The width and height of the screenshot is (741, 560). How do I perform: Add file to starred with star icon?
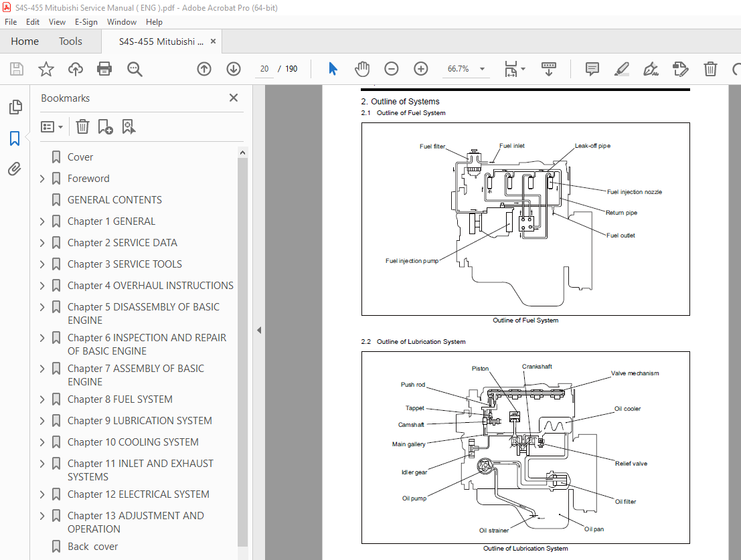point(46,69)
